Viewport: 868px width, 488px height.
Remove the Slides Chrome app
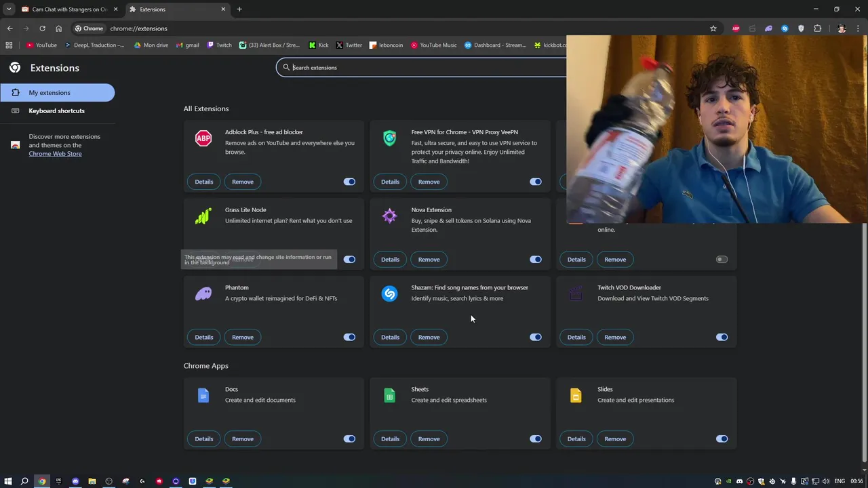click(615, 439)
